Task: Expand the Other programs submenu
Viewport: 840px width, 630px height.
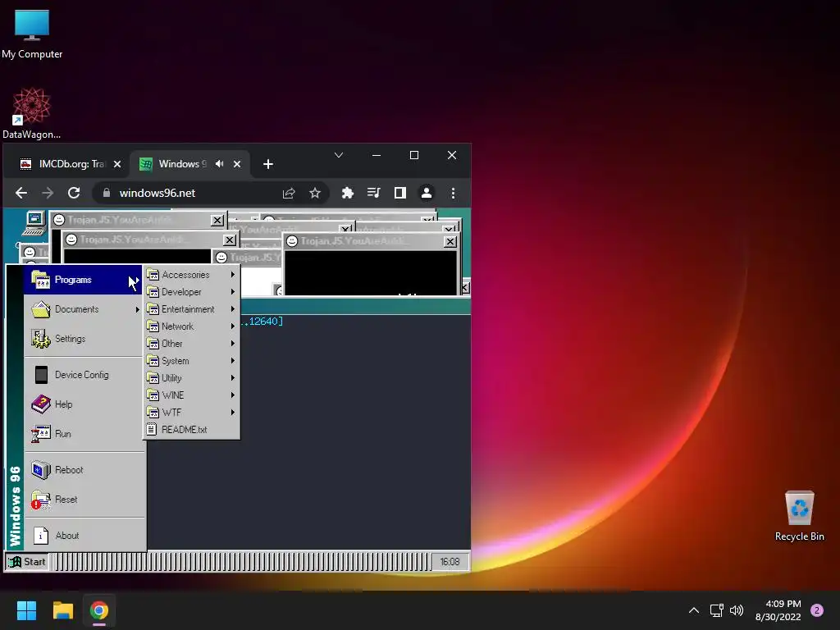Action: click(192, 344)
